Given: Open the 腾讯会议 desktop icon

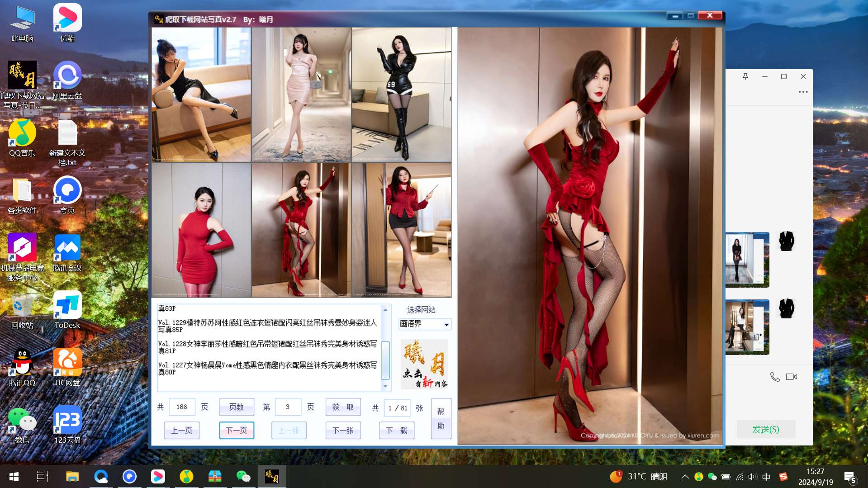Looking at the screenshot, I should click(67, 253).
